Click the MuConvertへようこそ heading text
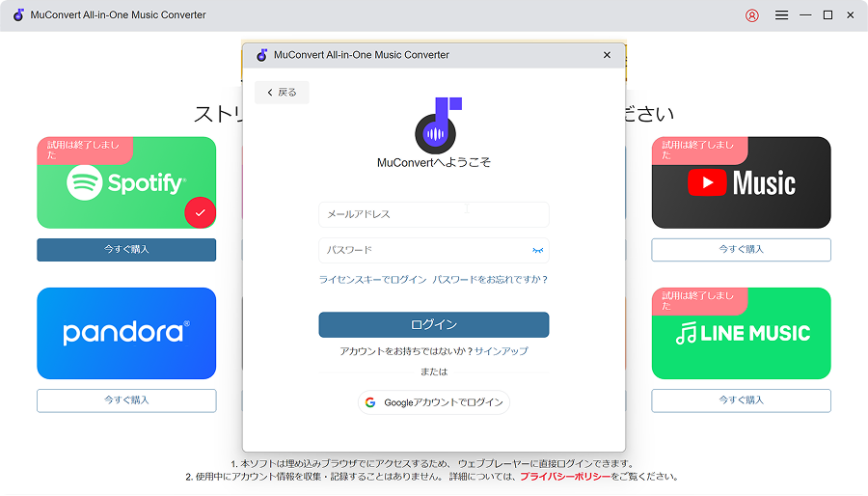 [433, 163]
